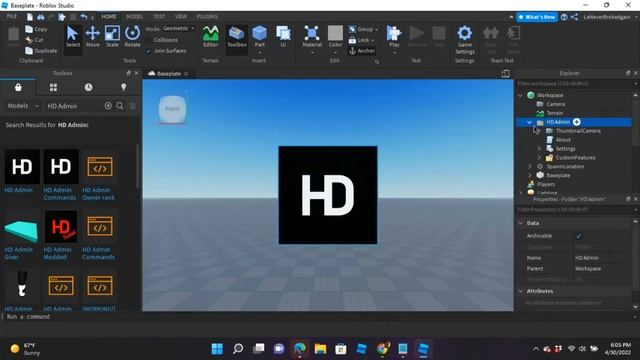Collapse the Workspace tree node
The width and height of the screenshot is (640, 360).
click(520, 95)
